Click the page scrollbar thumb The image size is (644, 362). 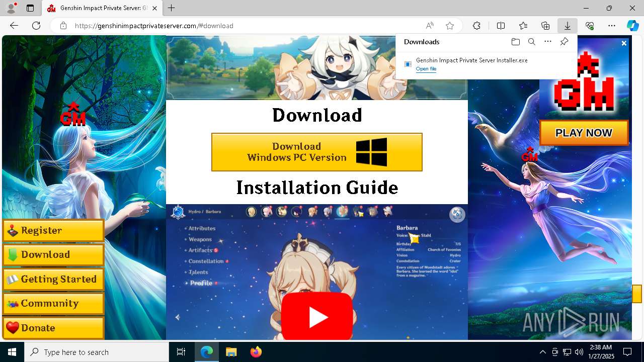(x=637, y=294)
